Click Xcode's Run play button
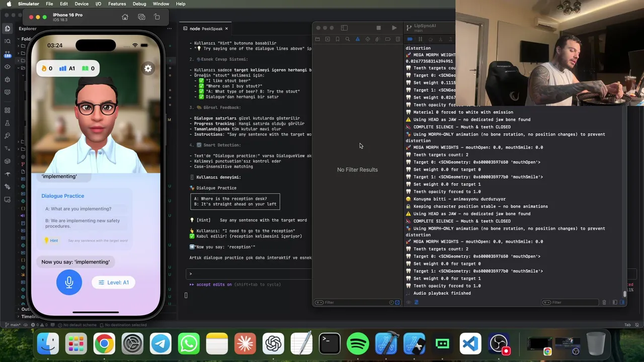 coord(394,28)
